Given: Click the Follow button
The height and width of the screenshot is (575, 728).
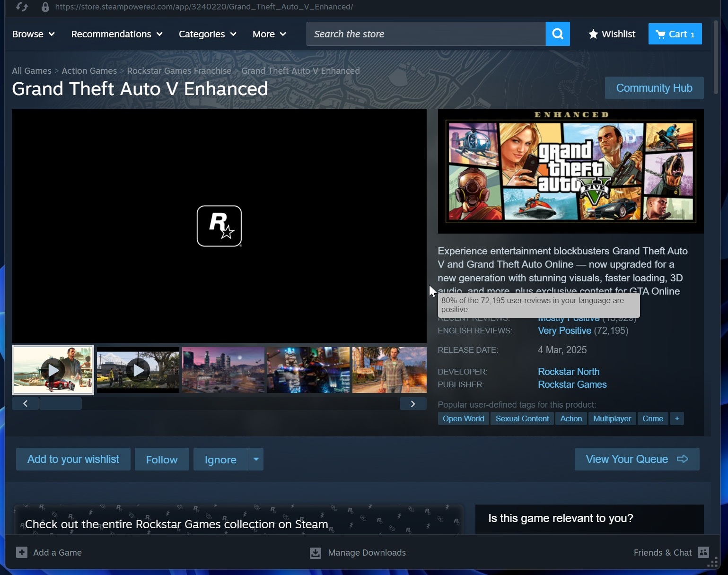Looking at the screenshot, I should tap(162, 459).
